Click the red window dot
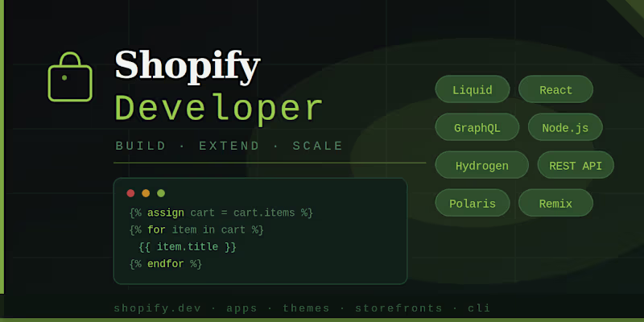This screenshot has width=644, height=322. pyautogui.click(x=130, y=193)
